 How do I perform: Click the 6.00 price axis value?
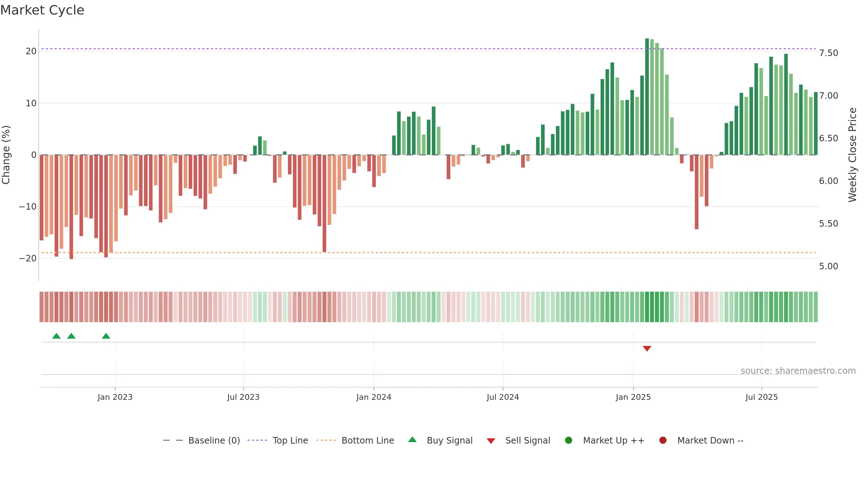click(x=829, y=181)
